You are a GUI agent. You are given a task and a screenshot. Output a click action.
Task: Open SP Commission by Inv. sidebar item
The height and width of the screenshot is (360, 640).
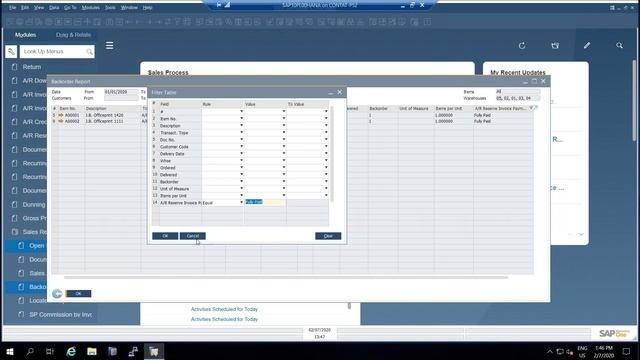pyautogui.click(x=60, y=315)
